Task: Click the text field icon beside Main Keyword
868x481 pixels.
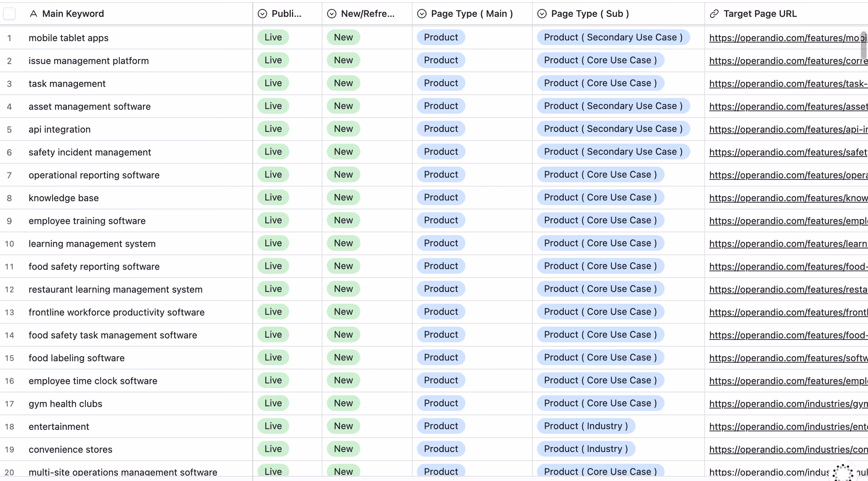Action: pos(33,14)
